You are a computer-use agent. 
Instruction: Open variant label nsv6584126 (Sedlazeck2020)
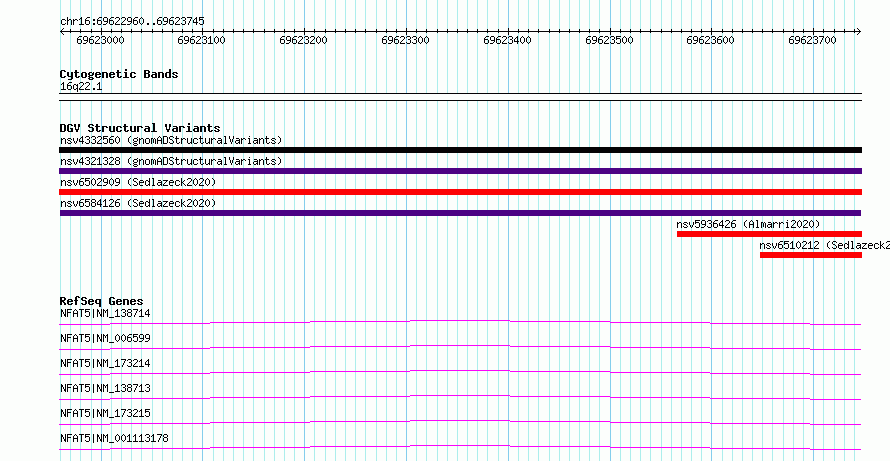tap(138, 203)
